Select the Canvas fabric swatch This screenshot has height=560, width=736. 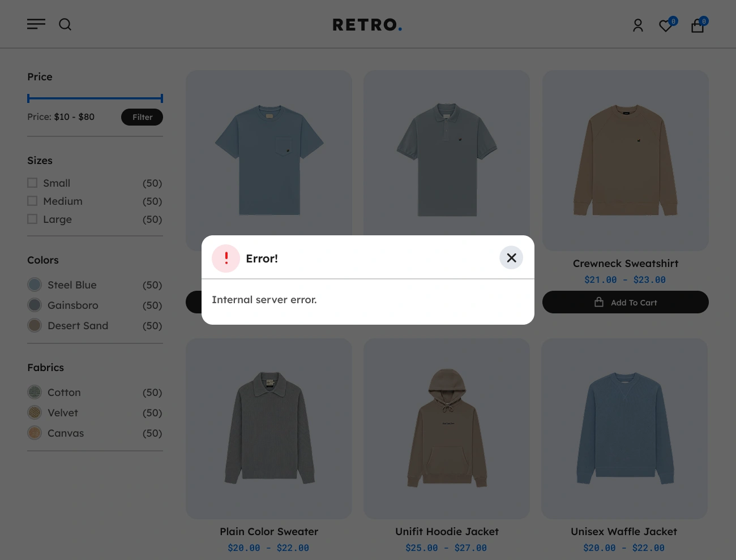pos(35,433)
